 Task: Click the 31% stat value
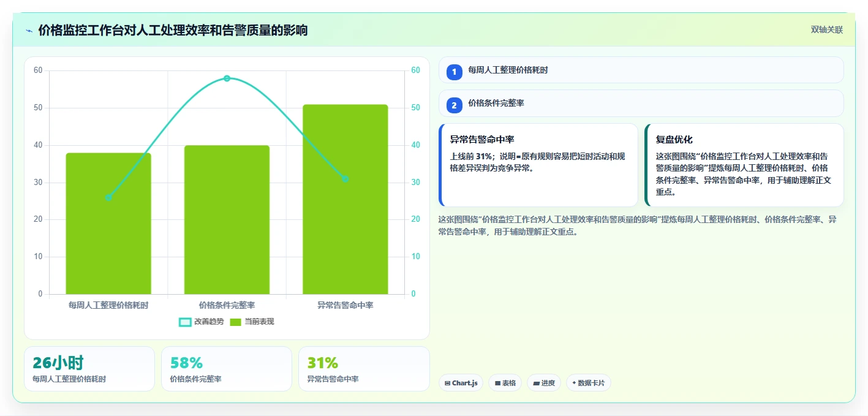tap(323, 363)
